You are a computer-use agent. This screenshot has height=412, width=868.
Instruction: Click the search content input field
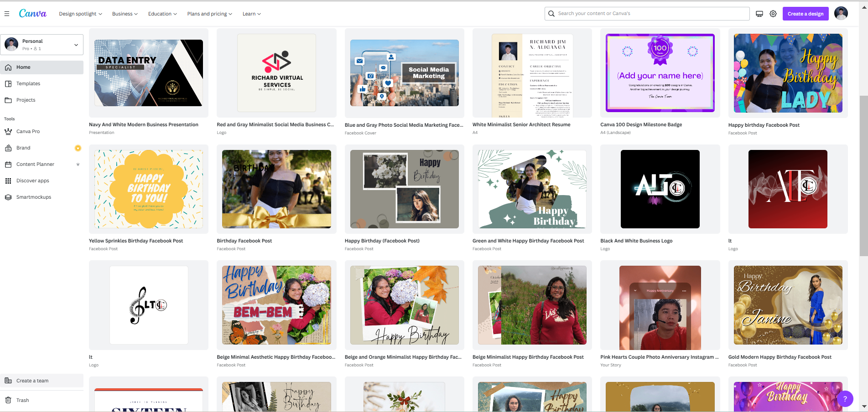(647, 14)
